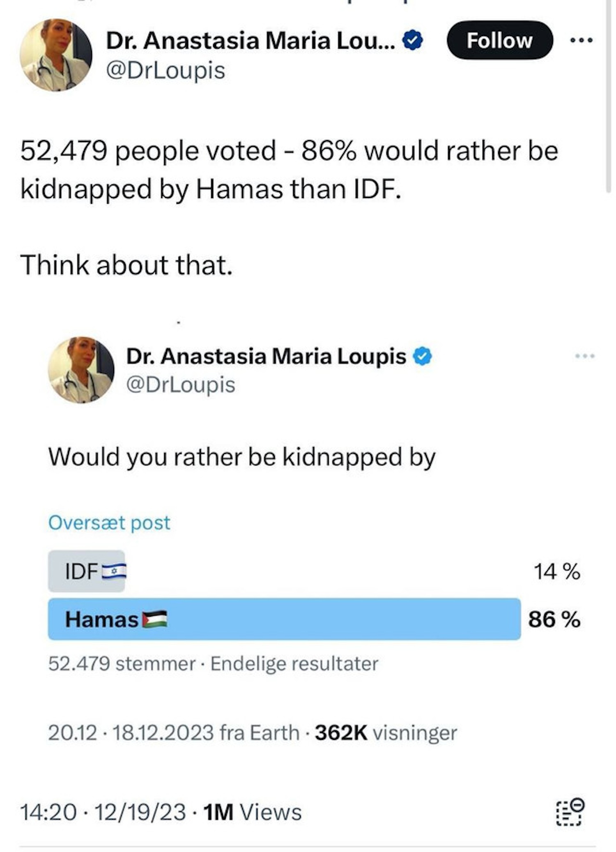Click the "1M Views" count

pyautogui.click(x=253, y=812)
